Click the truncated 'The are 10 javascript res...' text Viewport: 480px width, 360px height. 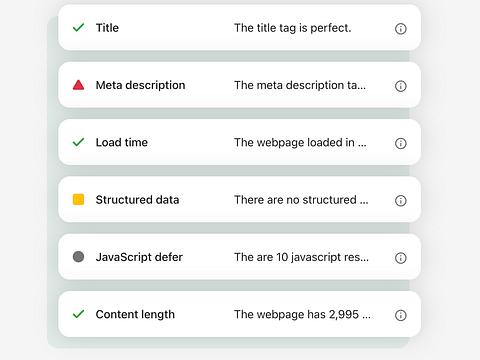point(301,257)
